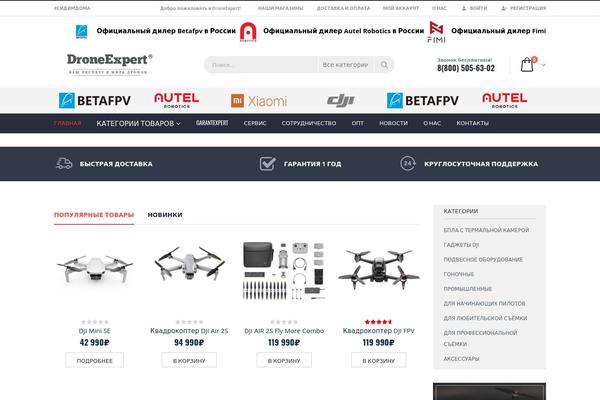The width and height of the screenshot is (600, 400).
Task: Open Сервис in navigation
Action: (255, 123)
